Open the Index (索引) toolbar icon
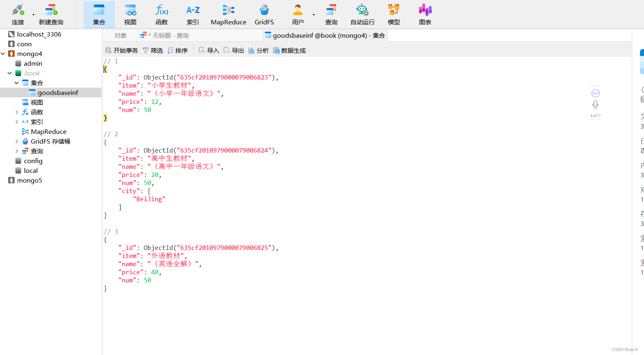The width and height of the screenshot is (644, 355). coord(193,15)
